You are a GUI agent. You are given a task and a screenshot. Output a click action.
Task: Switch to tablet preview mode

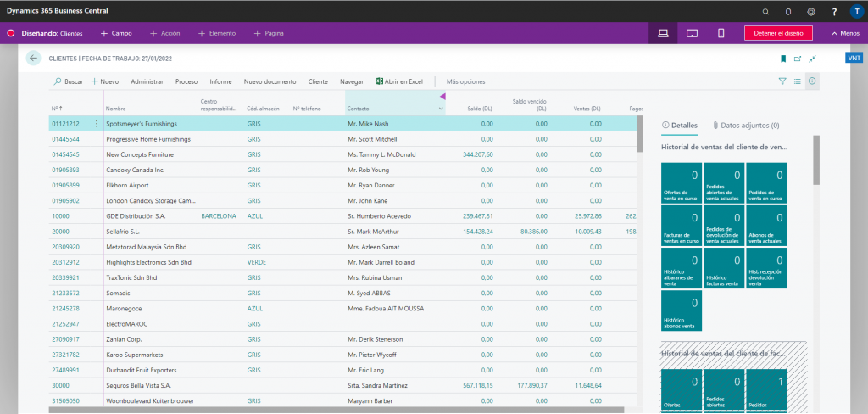tap(692, 33)
